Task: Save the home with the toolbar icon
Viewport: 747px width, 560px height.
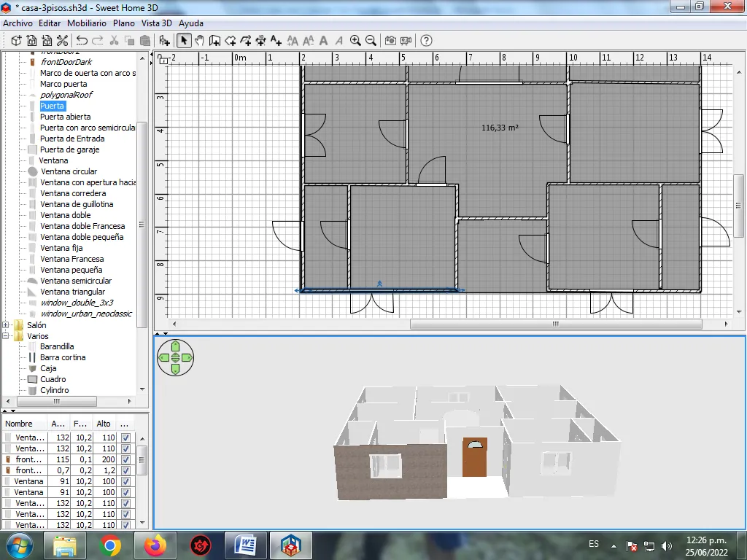Action: point(47,41)
